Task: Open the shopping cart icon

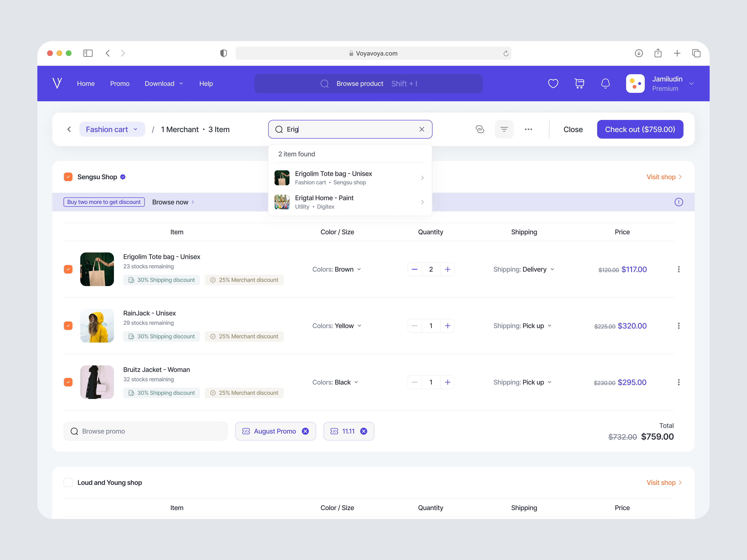Action: click(x=579, y=83)
